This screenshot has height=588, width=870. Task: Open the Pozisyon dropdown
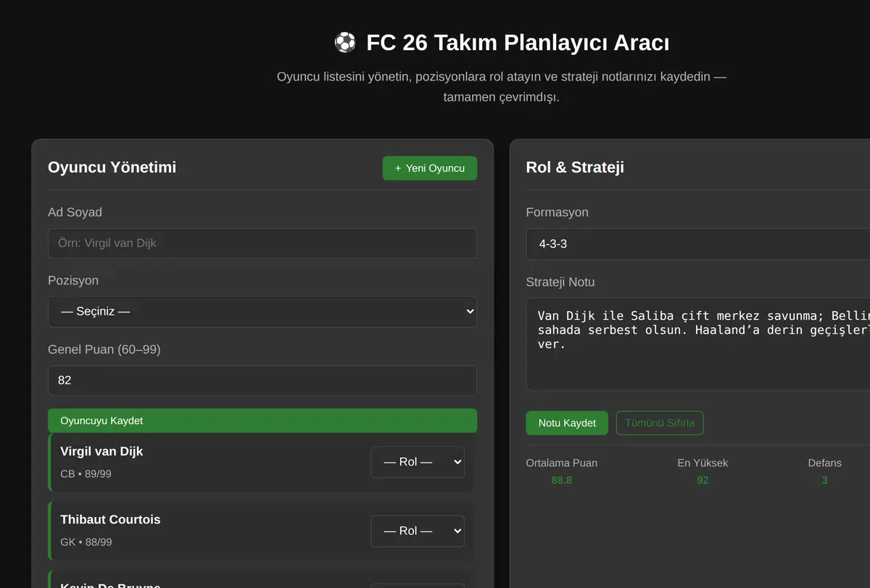point(262,312)
